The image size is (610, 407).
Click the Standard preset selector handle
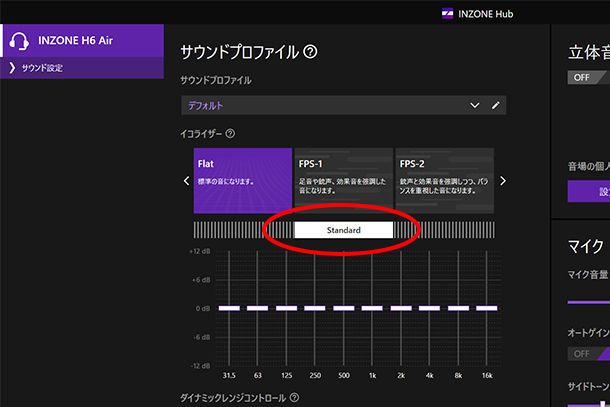point(344,230)
